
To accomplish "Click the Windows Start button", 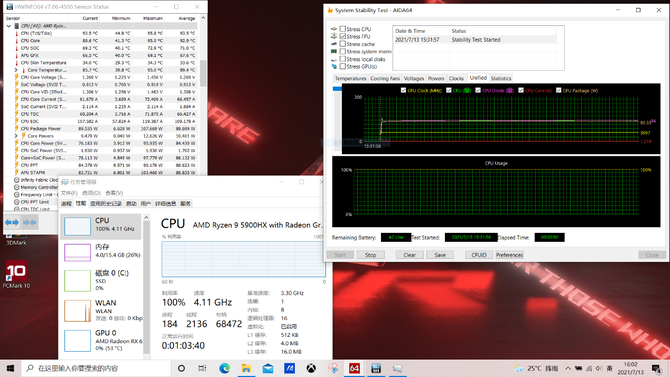I will tap(10, 368).
